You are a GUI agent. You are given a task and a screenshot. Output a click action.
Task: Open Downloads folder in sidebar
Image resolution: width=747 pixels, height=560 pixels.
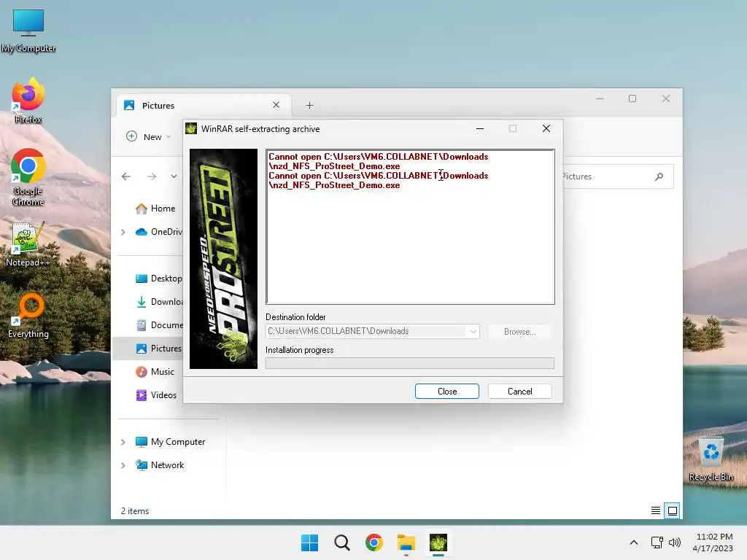[x=159, y=302]
